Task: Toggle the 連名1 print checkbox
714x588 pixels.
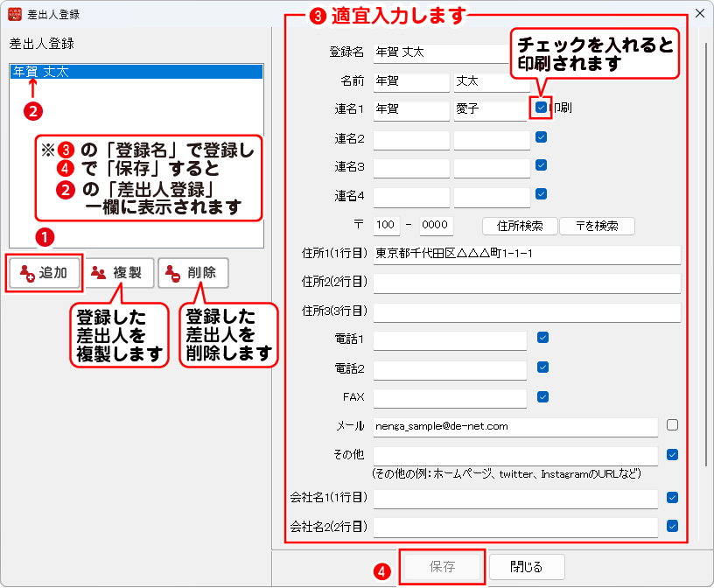Action: [x=542, y=108]
